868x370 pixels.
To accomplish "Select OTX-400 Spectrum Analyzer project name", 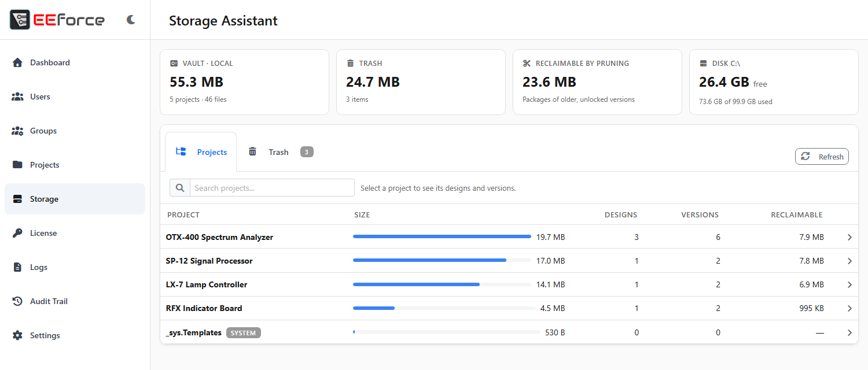I will coord(219,237).
